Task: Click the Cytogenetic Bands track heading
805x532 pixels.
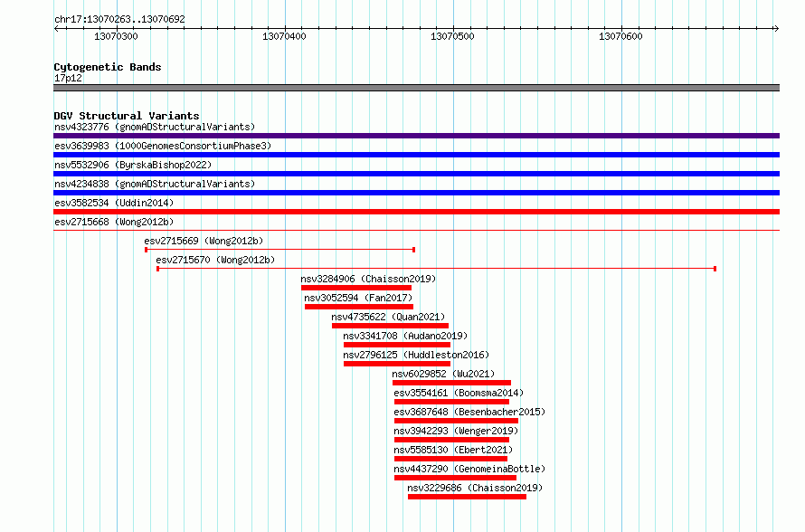Action: click(x=108, y=67)
